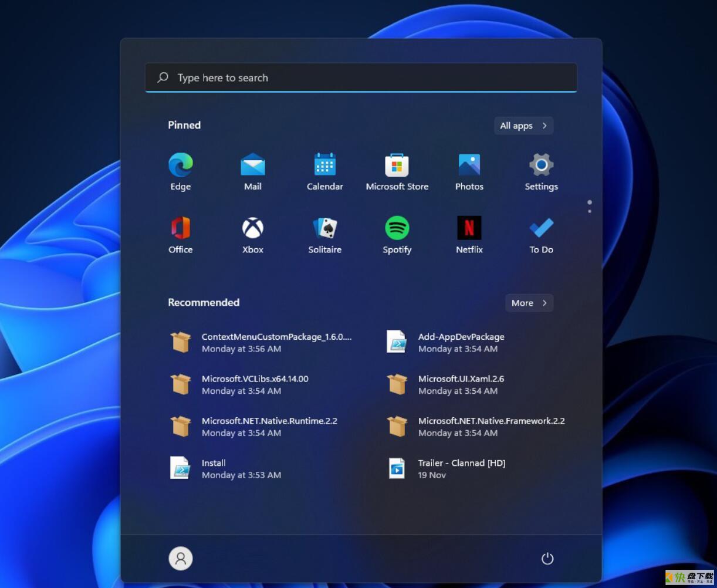Open Trailer - Clannad [HD] file name
Image resolution: width=717 pixels, height=588 pixels.
(x=462, y=463)
